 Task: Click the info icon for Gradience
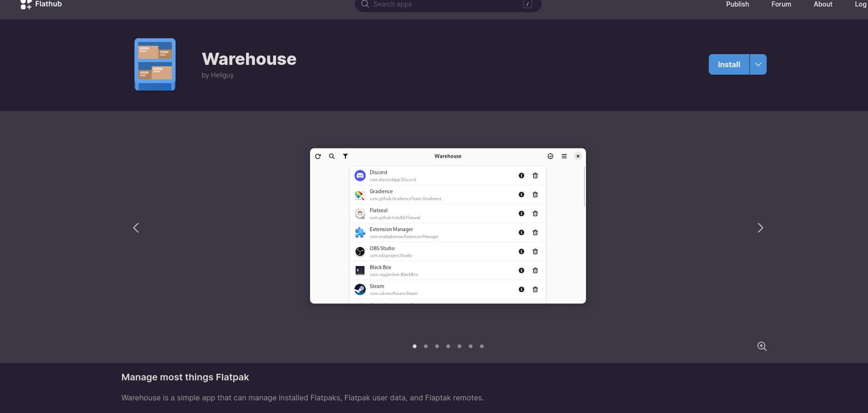click(x=522, y=195)
